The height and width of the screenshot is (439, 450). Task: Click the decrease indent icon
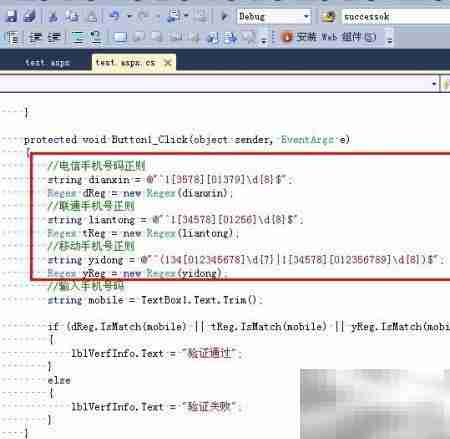(x=35, y=38)
